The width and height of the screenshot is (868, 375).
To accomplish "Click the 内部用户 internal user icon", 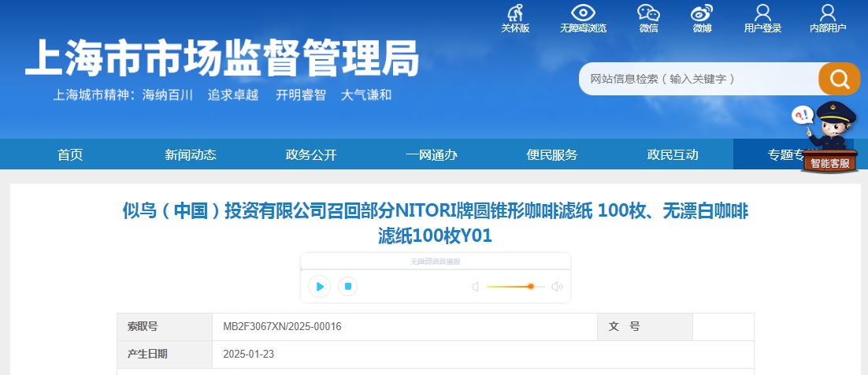I will click(828, 12).
